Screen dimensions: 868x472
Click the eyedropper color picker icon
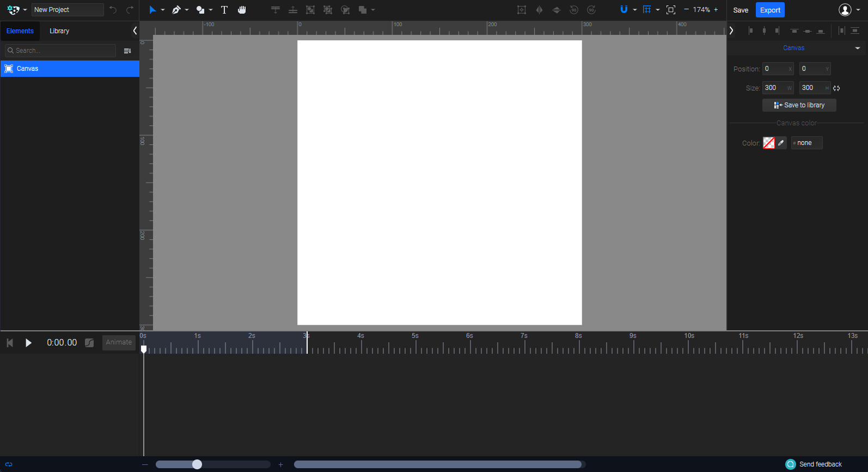tap(781, 143)
